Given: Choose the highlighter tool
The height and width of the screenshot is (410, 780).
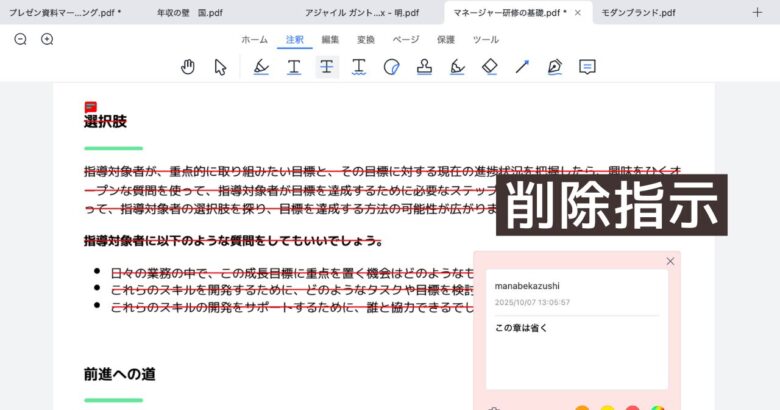Looking at the screenshot, I should click(261, 67).
